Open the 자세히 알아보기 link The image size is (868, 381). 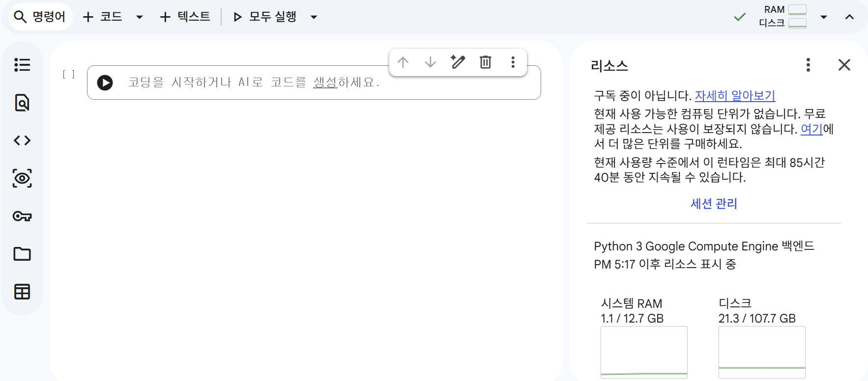tap(735, 95)
